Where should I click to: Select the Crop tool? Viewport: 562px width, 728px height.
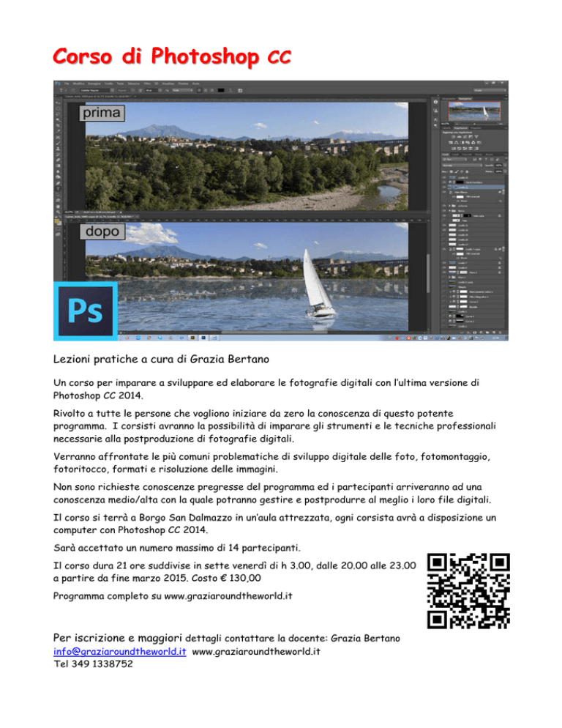58,126
